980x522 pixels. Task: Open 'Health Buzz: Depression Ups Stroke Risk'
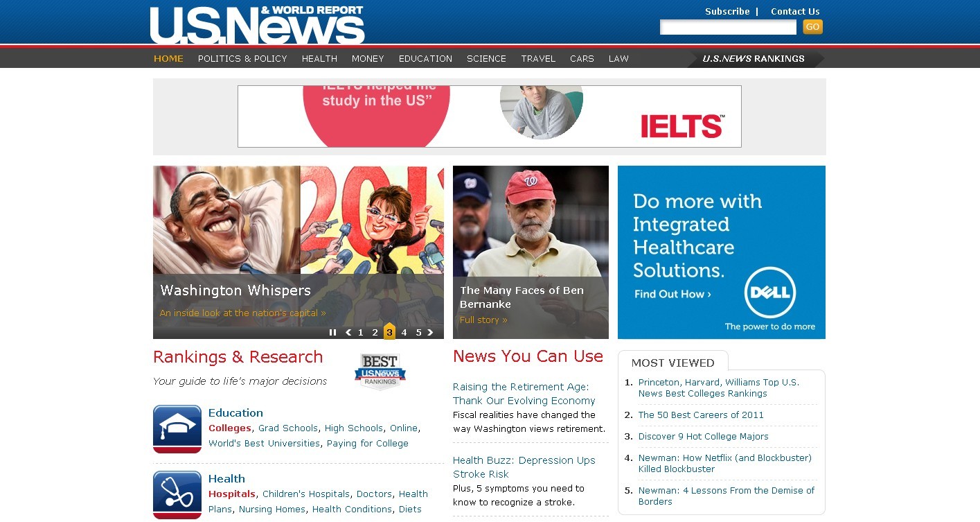pos(524,467)
